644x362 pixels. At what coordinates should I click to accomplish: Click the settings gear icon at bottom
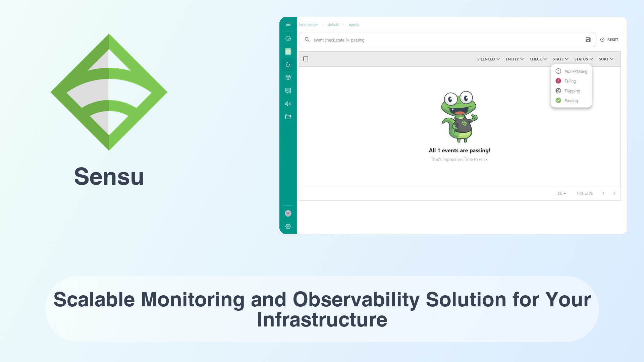[288, 226]
